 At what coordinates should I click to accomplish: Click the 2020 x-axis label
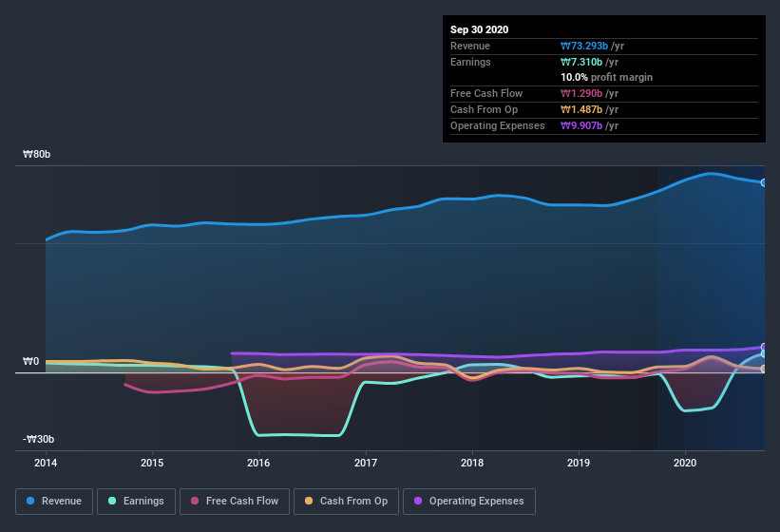click(684, 463)
